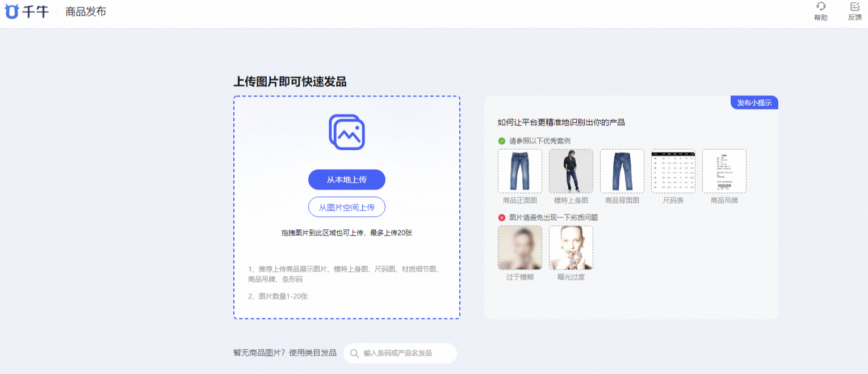Image resolution: width=868 pixels, height=374 pixels.
Task: Click 从图片空间上传 button
Action: [x=347, y=207]
